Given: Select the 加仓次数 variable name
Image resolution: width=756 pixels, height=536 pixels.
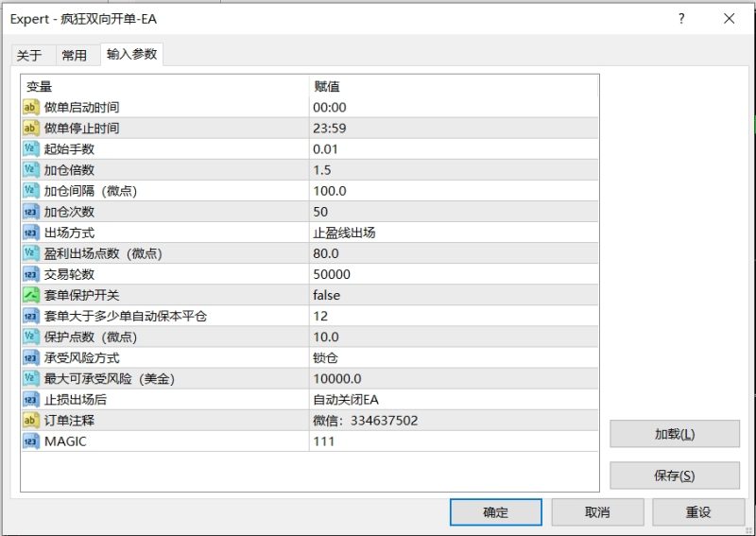Looking at the screenshot, I should (x=69, y=212).
